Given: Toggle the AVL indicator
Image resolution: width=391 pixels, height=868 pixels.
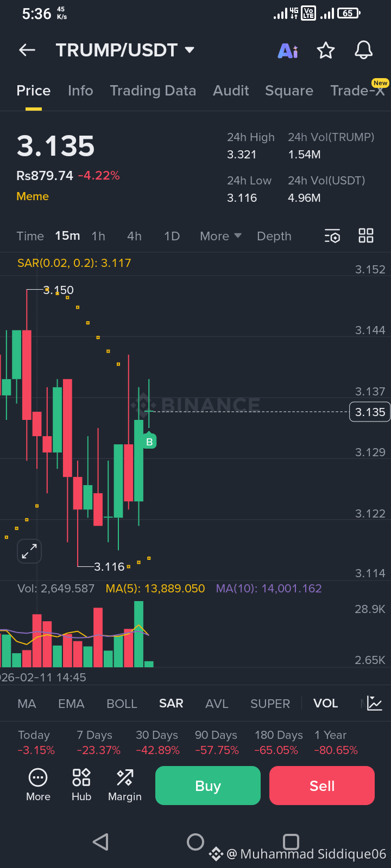Looking at the screenshot, I should point(217,704).
